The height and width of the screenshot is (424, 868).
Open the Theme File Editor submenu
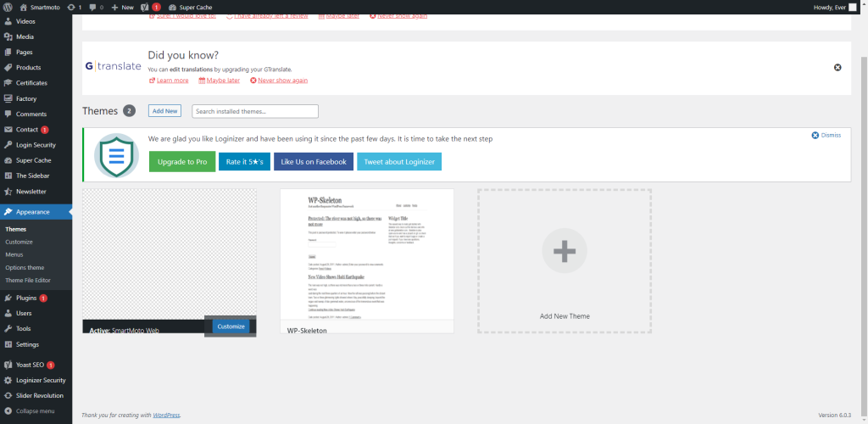pos(28,281)
